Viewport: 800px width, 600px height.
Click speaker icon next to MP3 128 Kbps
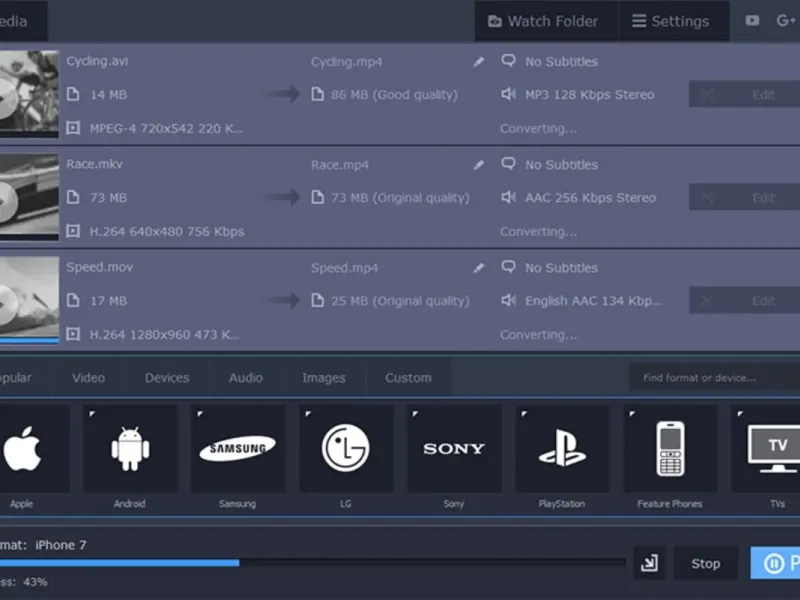click(508, 94)
